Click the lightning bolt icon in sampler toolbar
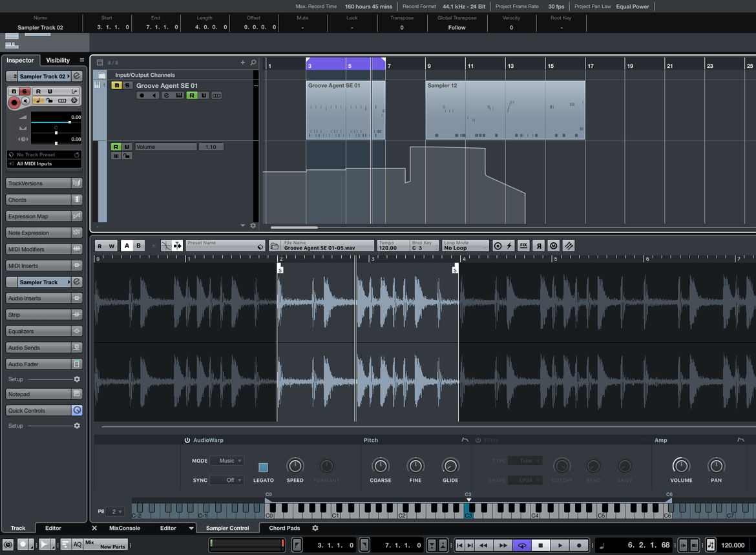 [x=509, y=246]
